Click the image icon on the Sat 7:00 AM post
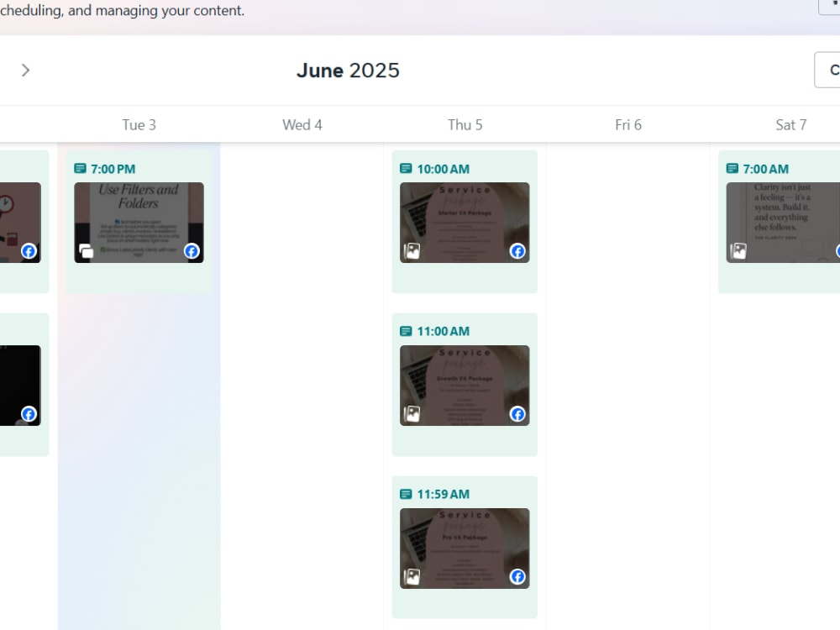Screen dimensions: 840x630 click(x=738, y=250)
